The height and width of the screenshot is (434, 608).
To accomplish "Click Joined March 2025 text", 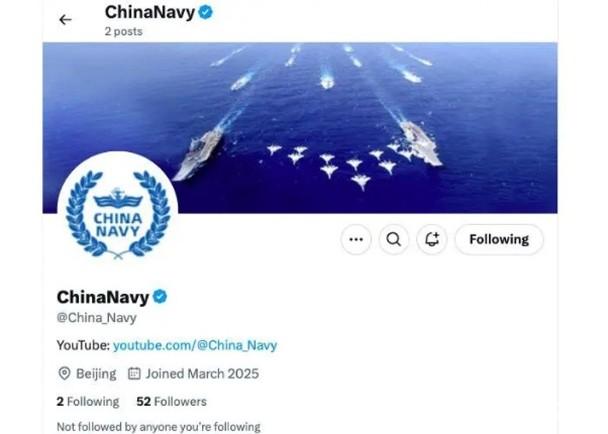I will (202, 373).
